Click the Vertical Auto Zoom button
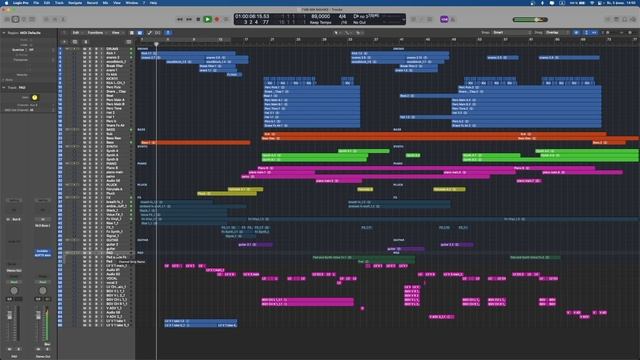Viewport: 640px width, 360px height. pos(586,33)
